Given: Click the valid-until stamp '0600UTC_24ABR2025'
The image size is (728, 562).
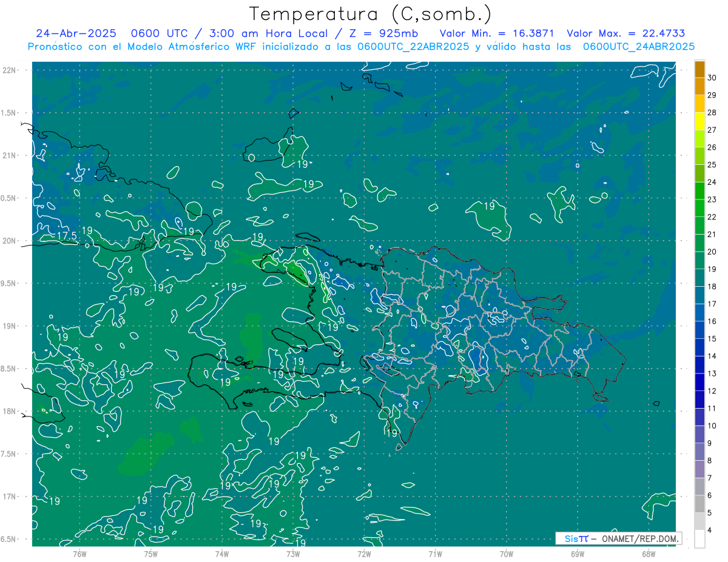Looking at the screenshot, I should pos(639,47).
